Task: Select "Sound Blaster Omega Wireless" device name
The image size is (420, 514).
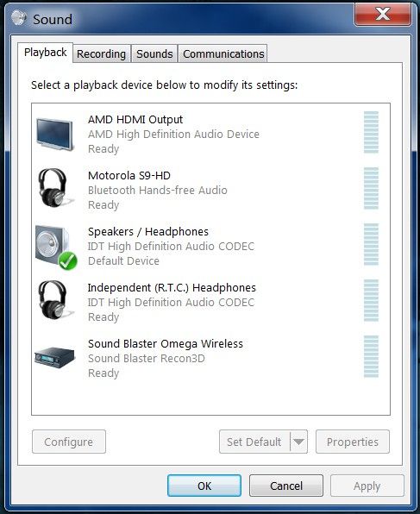Action: tap(166, 344)
